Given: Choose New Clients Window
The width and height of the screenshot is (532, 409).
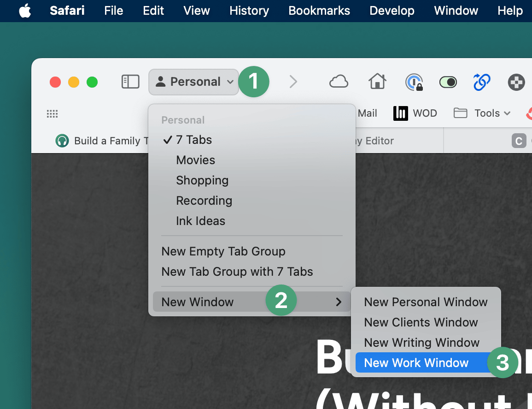Looking at the screenshot, I should click(426, 322).
